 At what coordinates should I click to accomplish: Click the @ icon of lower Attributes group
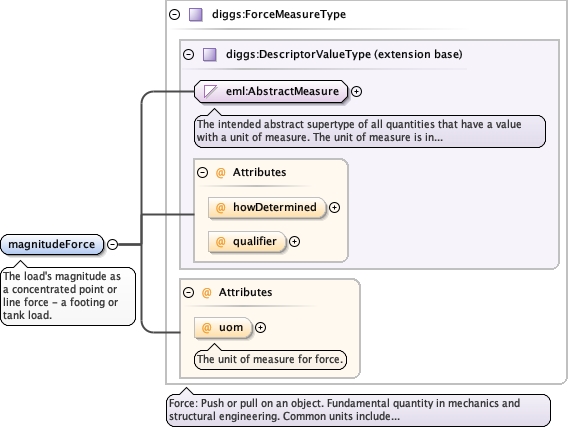point(206,292)
